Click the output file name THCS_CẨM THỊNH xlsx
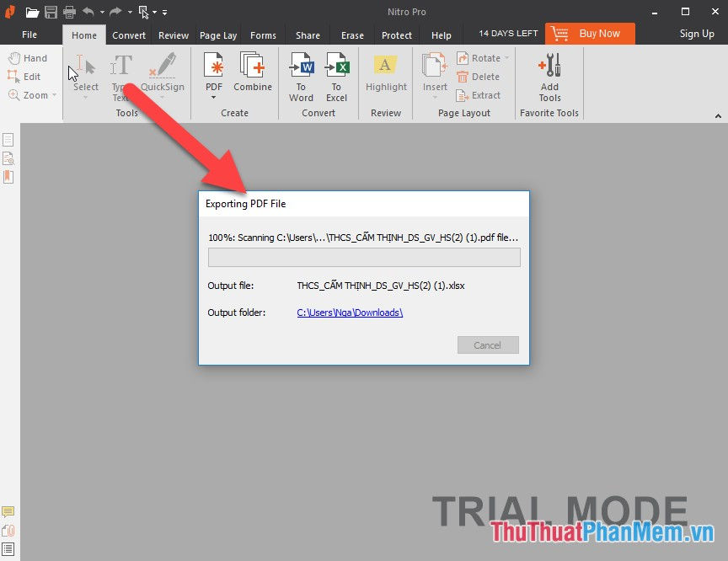This screenshot has width=728, height=561. [381, 286]
